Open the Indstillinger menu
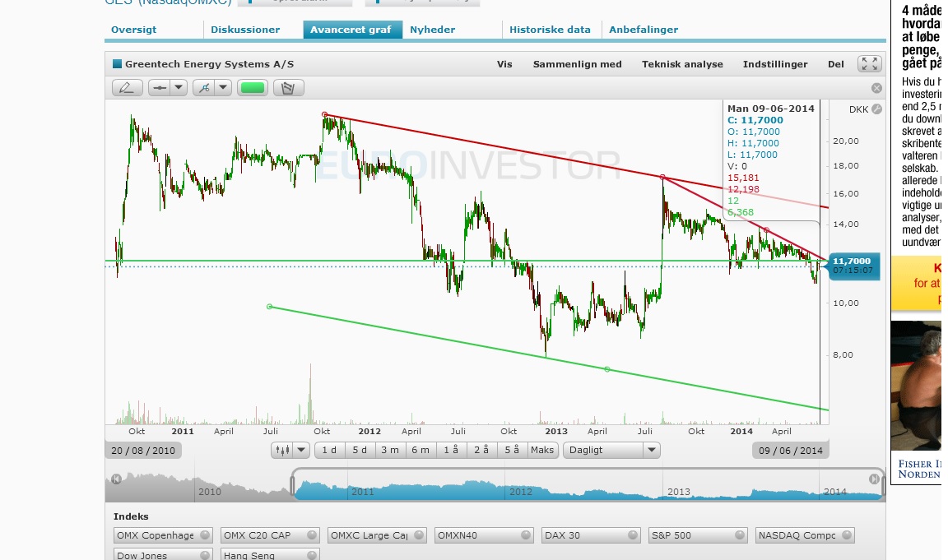This screenshot has height=560, width=948. pyautogui.click(x=775, y=64)
